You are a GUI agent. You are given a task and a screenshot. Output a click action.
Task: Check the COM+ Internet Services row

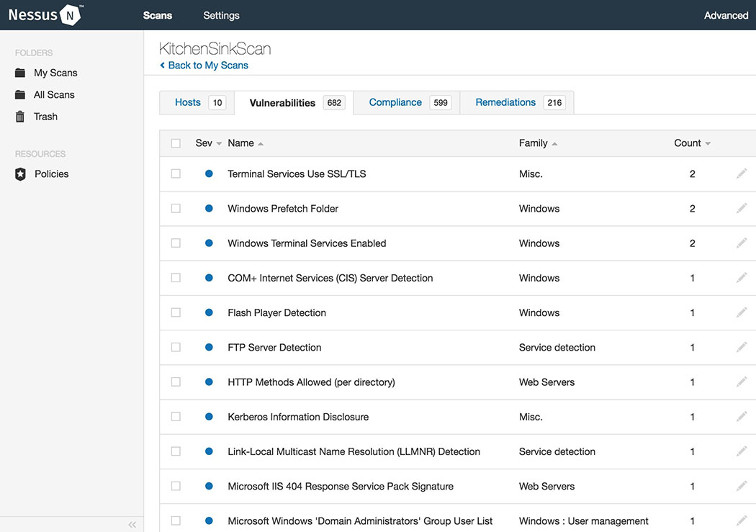click(x=176, y=278)
